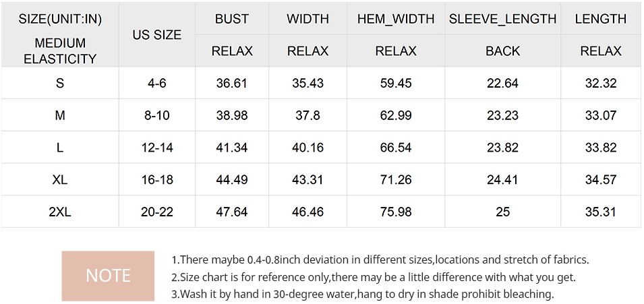Select the HEM_WIDTH column header
Screen dimensions: 644x304
coord(396,19)
